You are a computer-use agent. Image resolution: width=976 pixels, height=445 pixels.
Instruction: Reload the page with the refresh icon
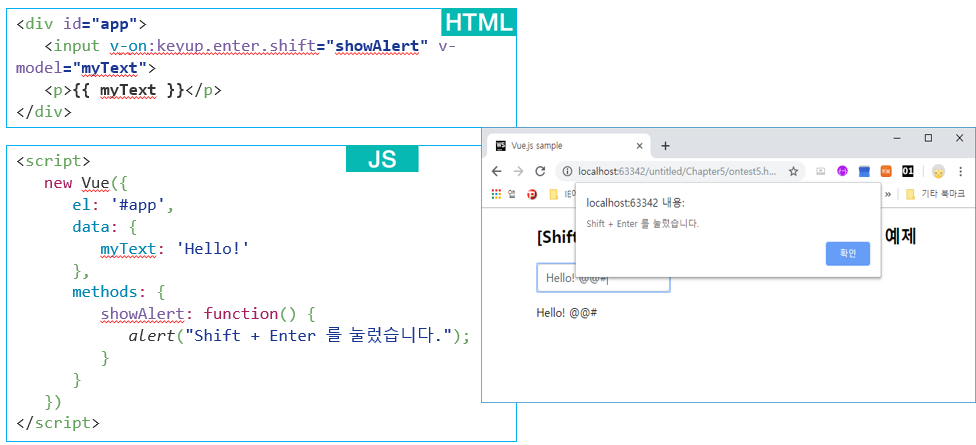(540, 171)
